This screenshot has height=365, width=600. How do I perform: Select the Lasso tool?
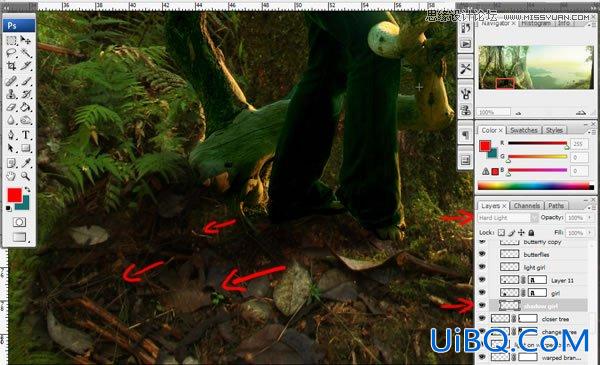(x=11, y=53)
